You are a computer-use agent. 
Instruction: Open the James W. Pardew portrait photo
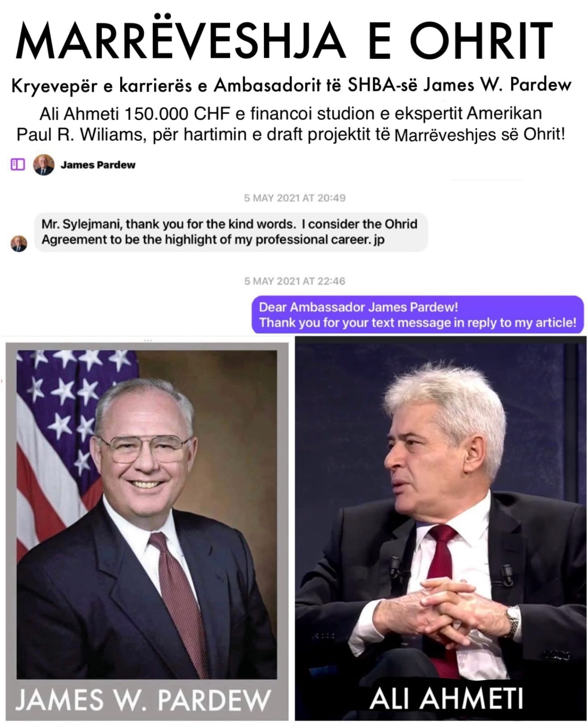tap(146, 514)
